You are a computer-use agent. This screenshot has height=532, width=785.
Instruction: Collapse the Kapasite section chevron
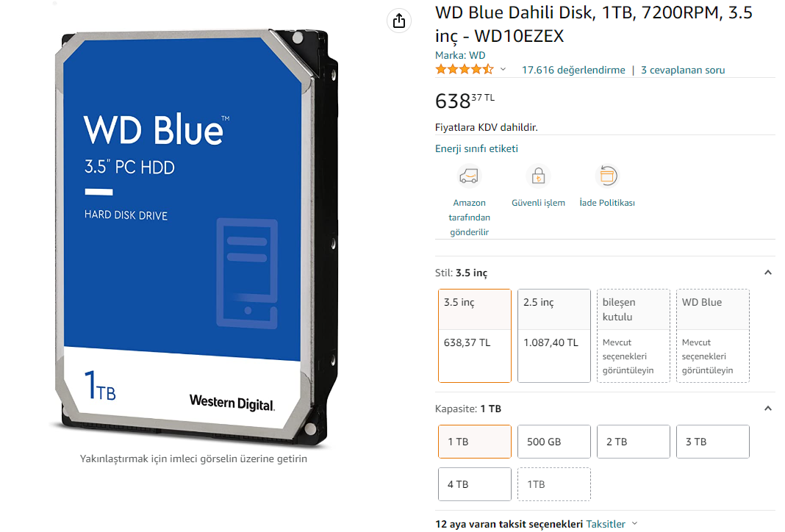tap(767, 409)
